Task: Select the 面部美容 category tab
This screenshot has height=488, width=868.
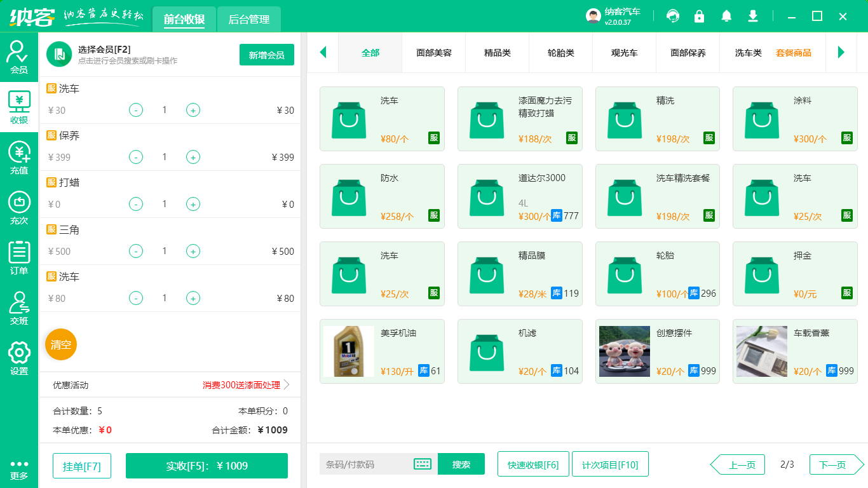Action: [434, 53]
